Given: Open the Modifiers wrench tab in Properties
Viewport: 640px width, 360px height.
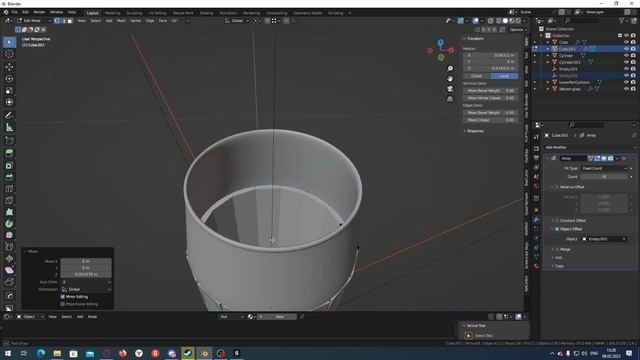Looking at the screenshot, I should [537, 220].
